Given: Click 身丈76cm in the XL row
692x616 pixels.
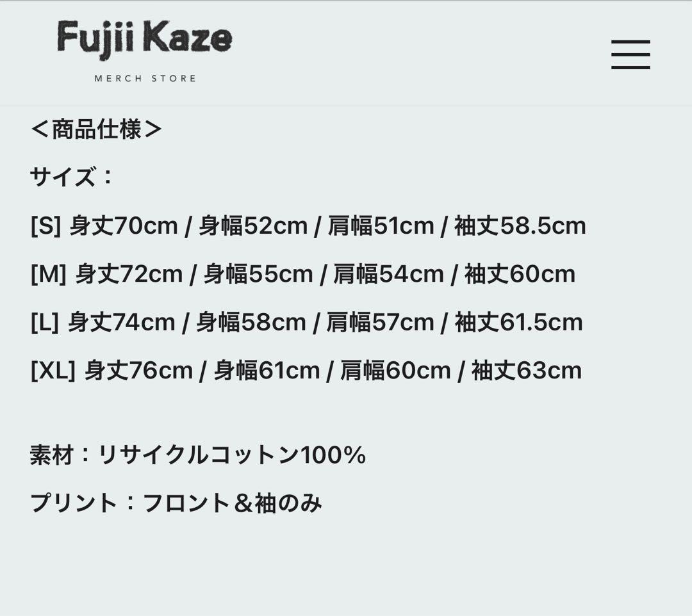Looking at the screenshot, I should (x=138, y=371).
